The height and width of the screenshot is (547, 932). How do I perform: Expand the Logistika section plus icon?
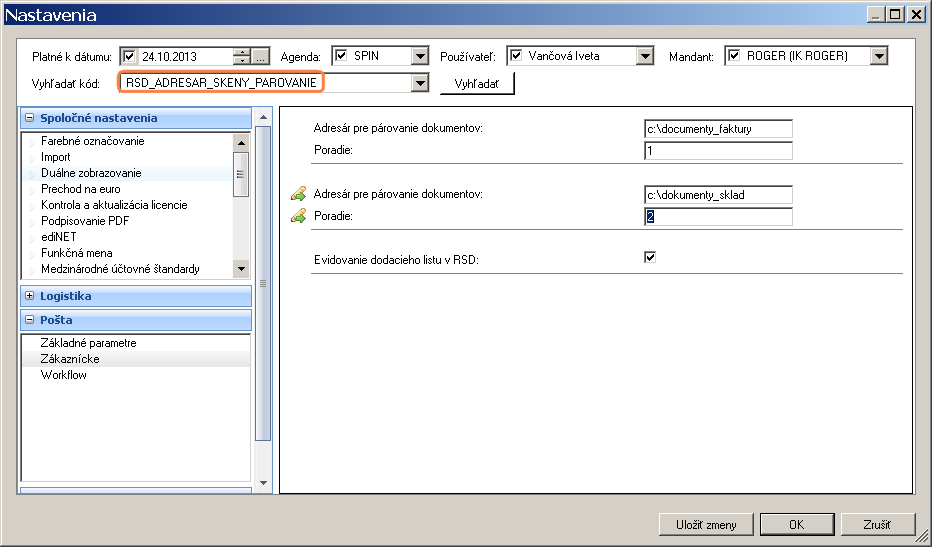[30, 295]
